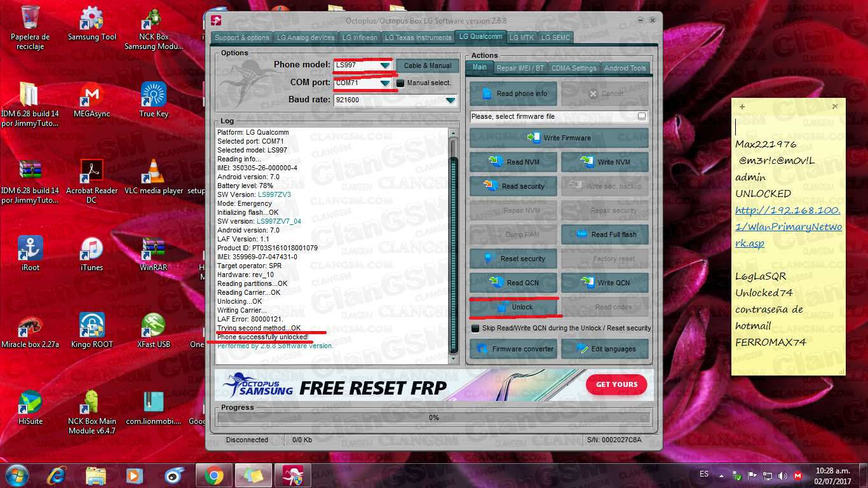Open WinRAR desktop shortcut
Image resolution: width=868 pixels, height=488 pixels.
point(153,254)
